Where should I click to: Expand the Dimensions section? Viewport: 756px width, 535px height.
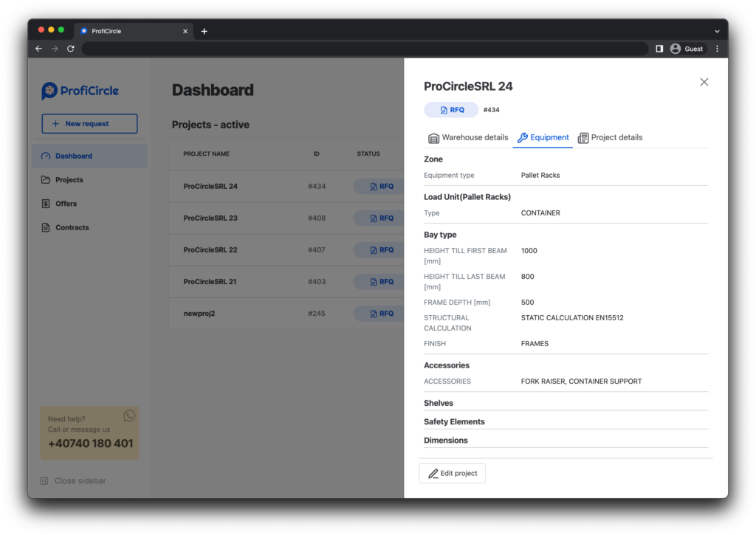[x=445, y=441]
